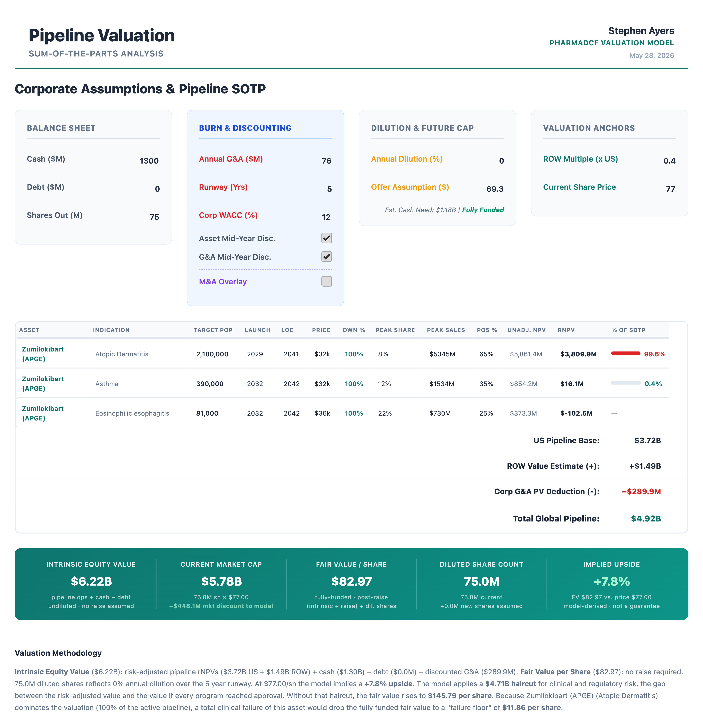The image size is (703, 728).
Task: Click the Eosinophilic esophagitis Zumilokibart asset
Action: [43, 413]
